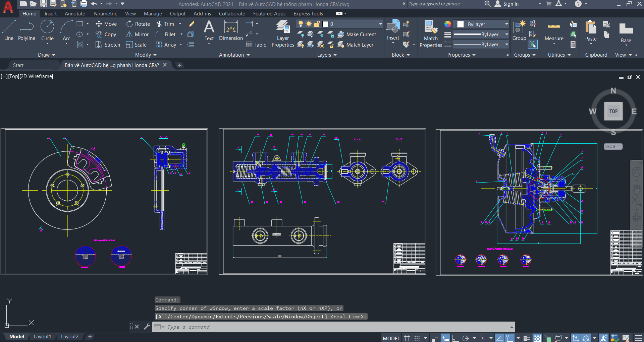This screenshot has width=644, height=342.
Task: Expand the Annotation panel
Action: [x=234, y=55]
